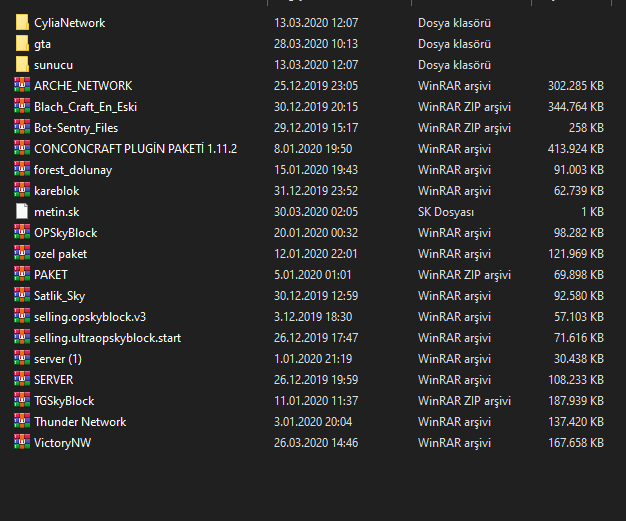This screenshot has width=626, height=521.
Task: Select the CyliaNetwork folder name
Action: pos(69,23)
